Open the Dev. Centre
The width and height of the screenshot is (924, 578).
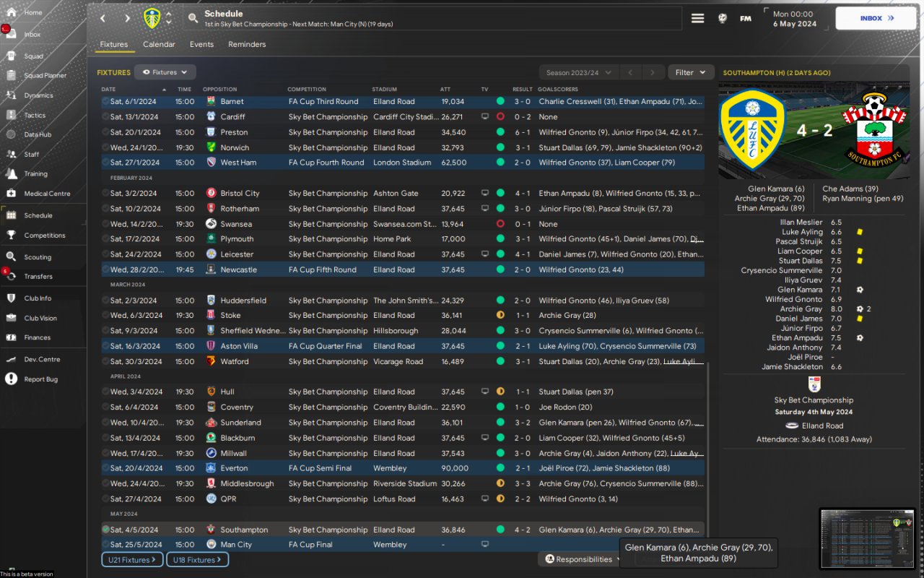click(x=42, y=360)
